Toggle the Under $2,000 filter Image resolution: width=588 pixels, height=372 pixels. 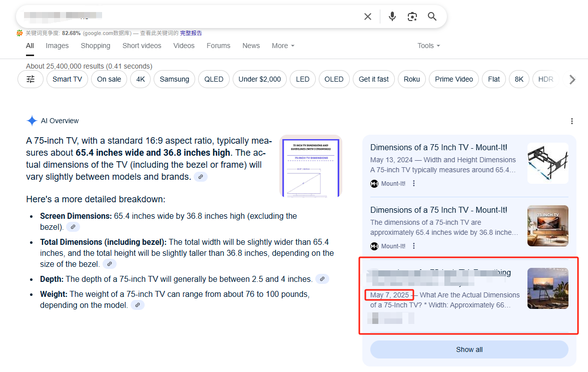click(x=259, y=79)
